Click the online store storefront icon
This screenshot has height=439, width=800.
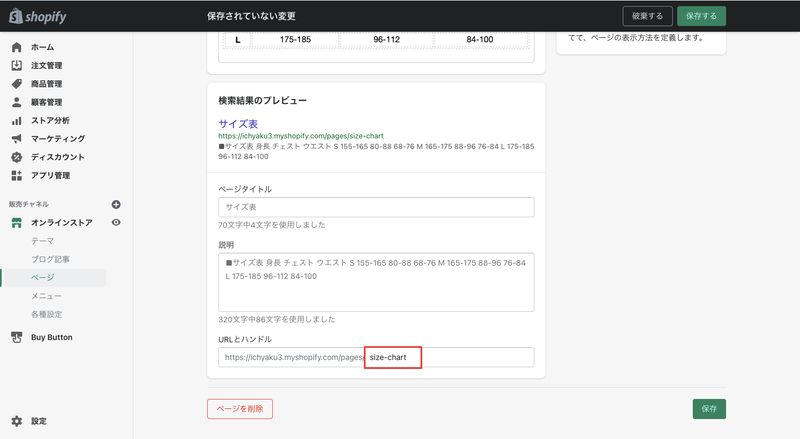point(16,223)
